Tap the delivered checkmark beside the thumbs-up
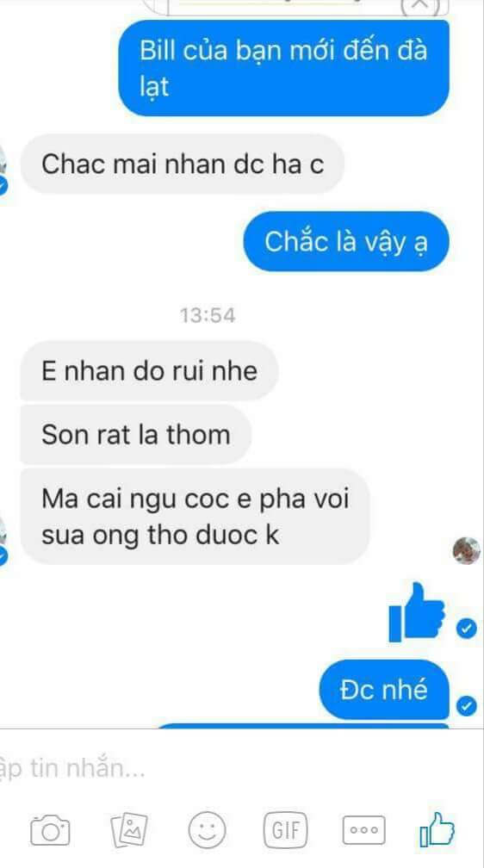Image resolution: width=484 pixels, height=868 pixels. [x=466, y=629]
